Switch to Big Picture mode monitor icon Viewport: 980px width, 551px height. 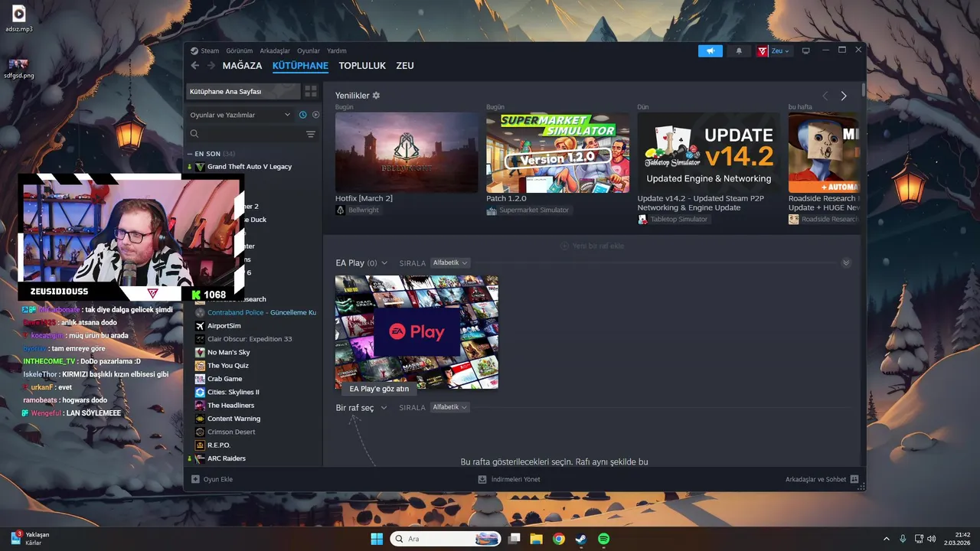coord(805,51)
